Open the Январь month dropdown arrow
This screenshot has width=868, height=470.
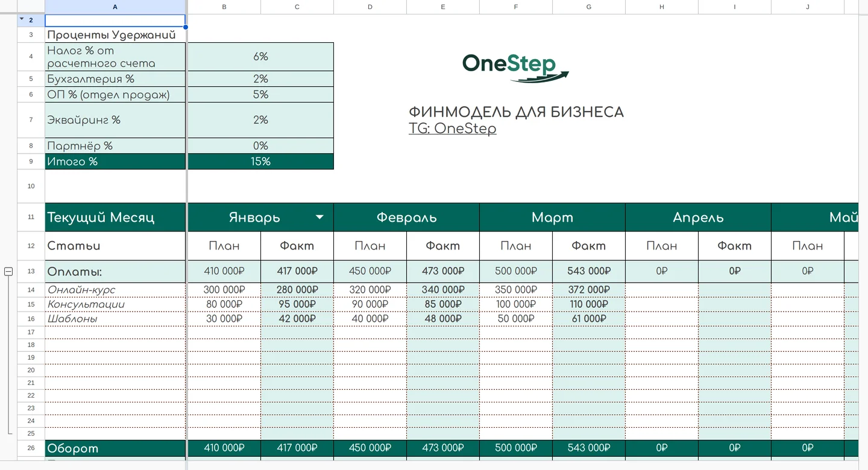(319, 218)
